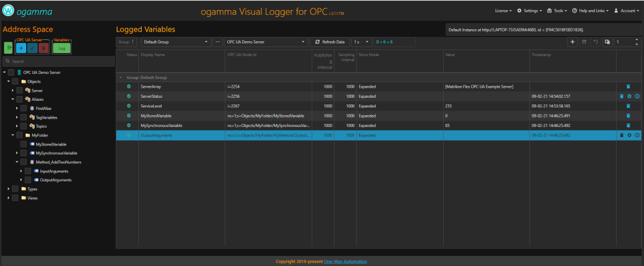Viewport: 644px width, 266px height.
Task: Click the undo icon in Logged Variables toolbar
Action: pyautogui.click(x=595, y=42)
